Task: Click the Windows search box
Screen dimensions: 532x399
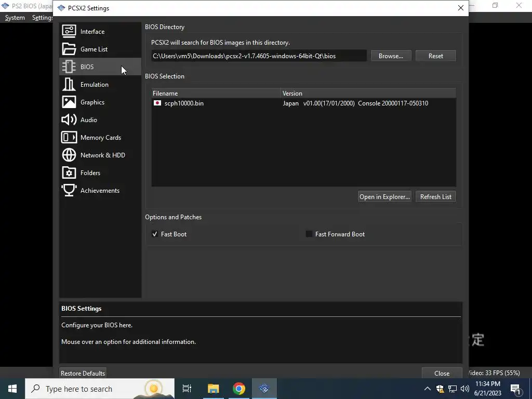Action: pos(100,389)
